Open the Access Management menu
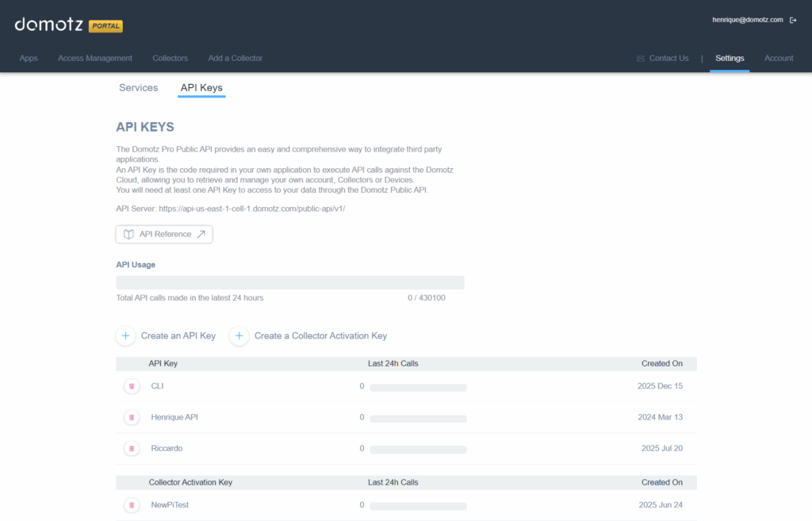Viewport: 812px width, 521px height. (x=95, y=58)
